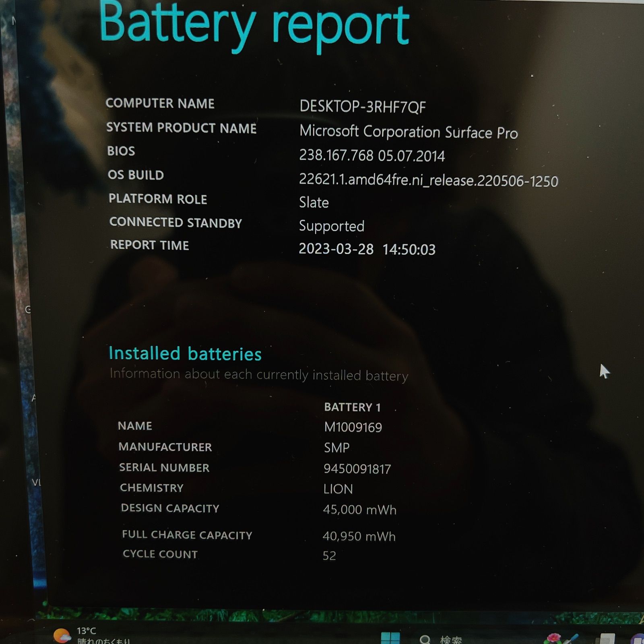Open the Windows Start button
The image size is (644, 644).
390,638
